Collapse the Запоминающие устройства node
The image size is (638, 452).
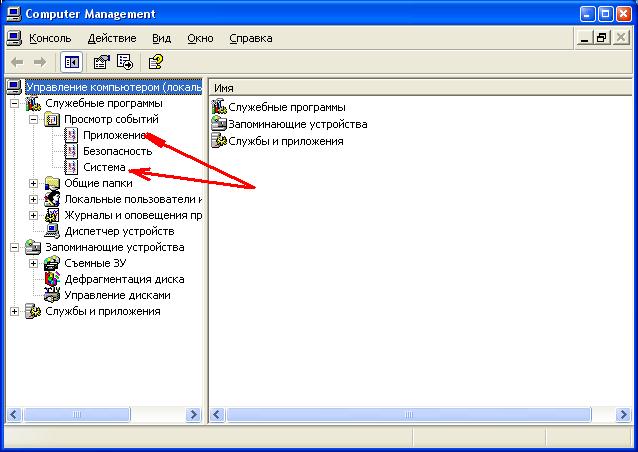coord(14,247)
